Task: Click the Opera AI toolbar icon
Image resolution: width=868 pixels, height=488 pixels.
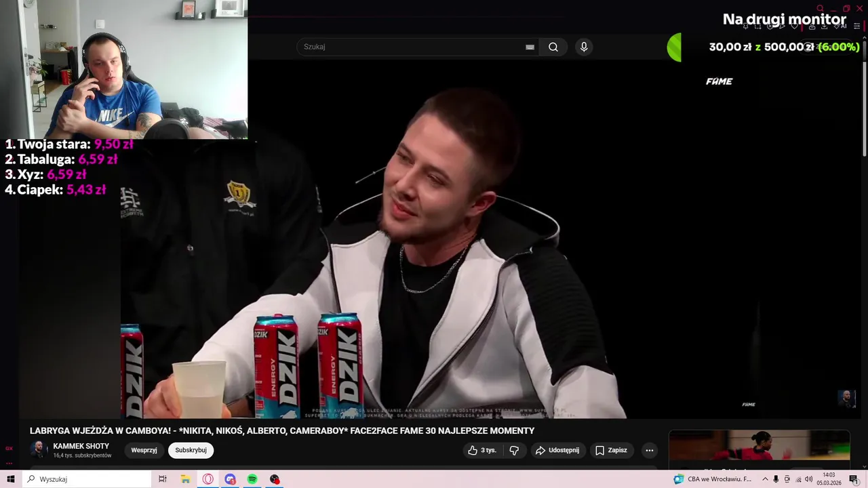Action: click(x=842, y=26)
